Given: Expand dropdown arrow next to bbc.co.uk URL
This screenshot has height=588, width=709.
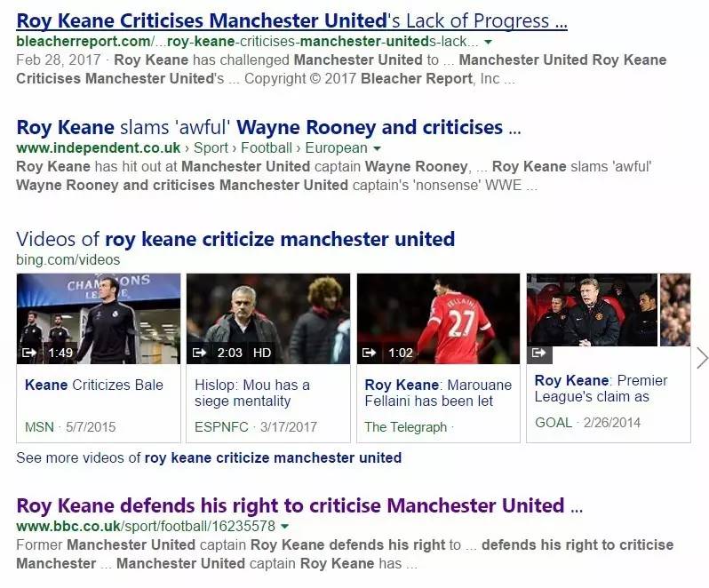Looking at the screenshot, I should tap(284, 527).
